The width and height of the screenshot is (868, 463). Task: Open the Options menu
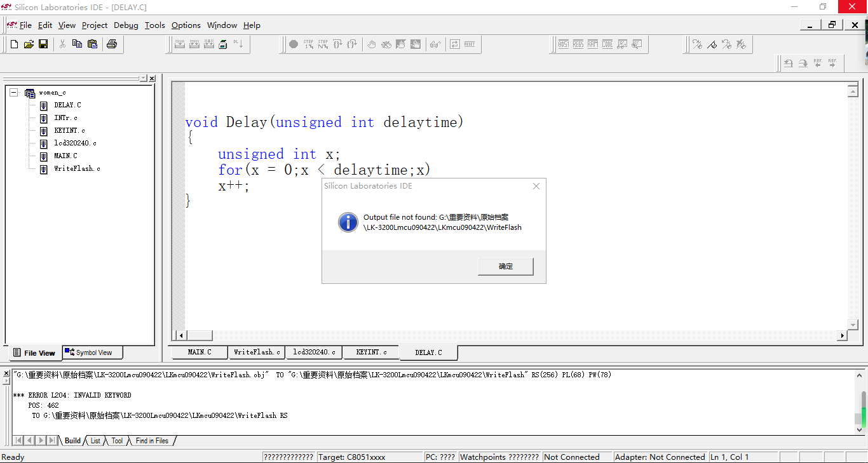pos(186,25)
